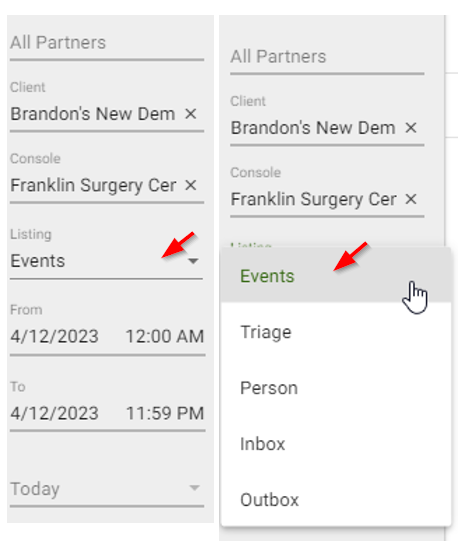466x560 pixels.
Task: Click the Events listing value in left panel
Action: 37,261
